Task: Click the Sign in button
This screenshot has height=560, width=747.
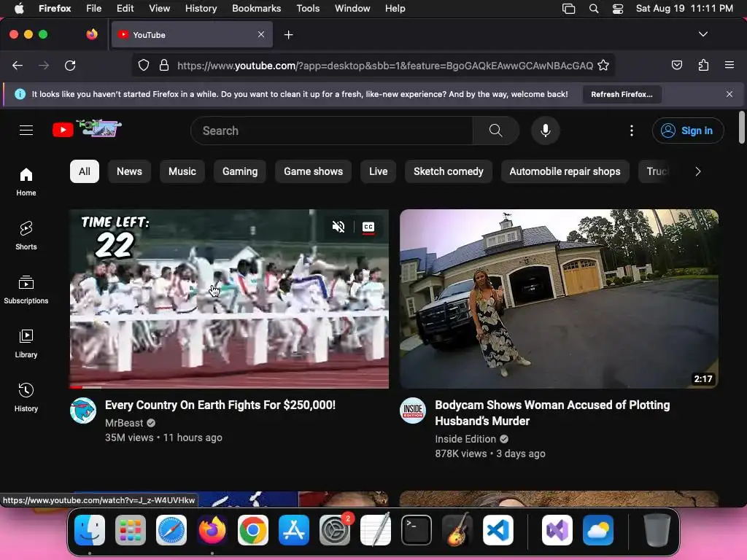Action: pyautogui.click(x=688, y=131)
